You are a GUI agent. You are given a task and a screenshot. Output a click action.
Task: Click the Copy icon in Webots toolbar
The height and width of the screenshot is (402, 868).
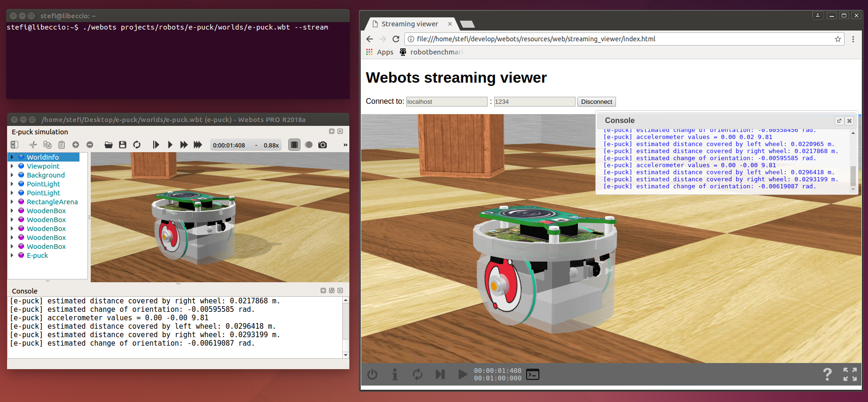pos(47,145)
